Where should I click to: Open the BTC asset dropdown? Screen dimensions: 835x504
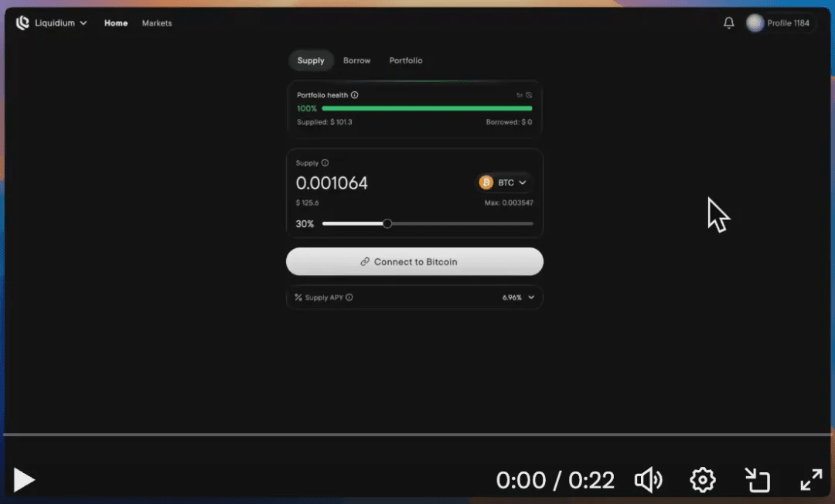coord(503,182)
